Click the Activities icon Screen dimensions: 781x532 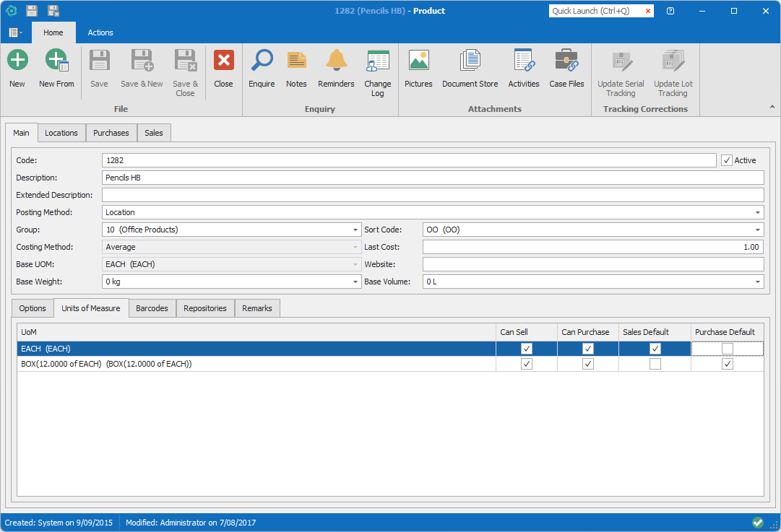[x=523, y=61]
